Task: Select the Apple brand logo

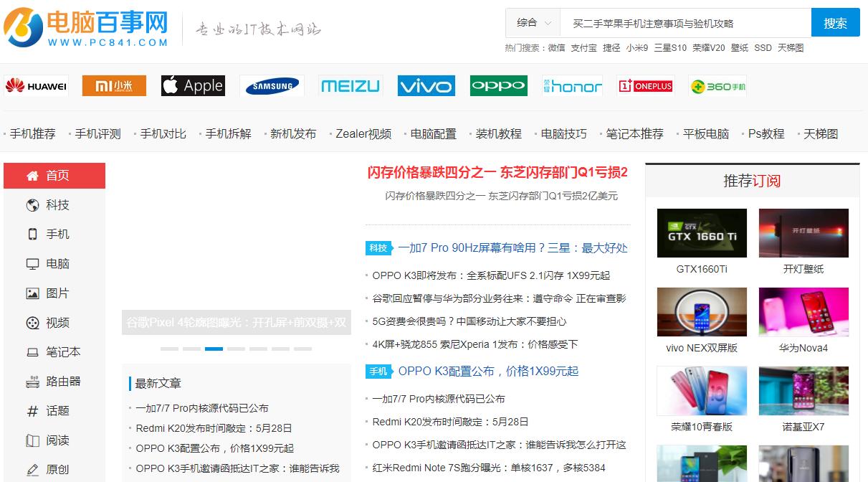Action: tap(193, 85)
